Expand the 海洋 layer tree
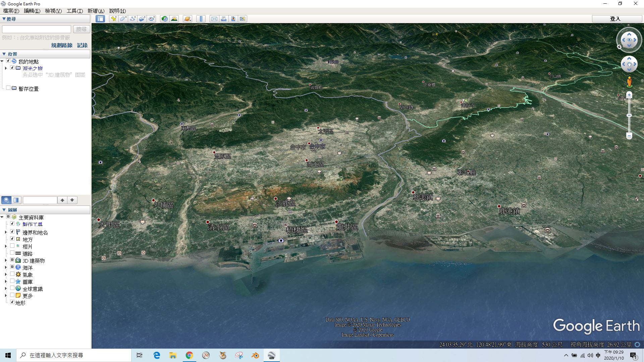Screen dimensions: 644x362 click(x=6, y=267)
